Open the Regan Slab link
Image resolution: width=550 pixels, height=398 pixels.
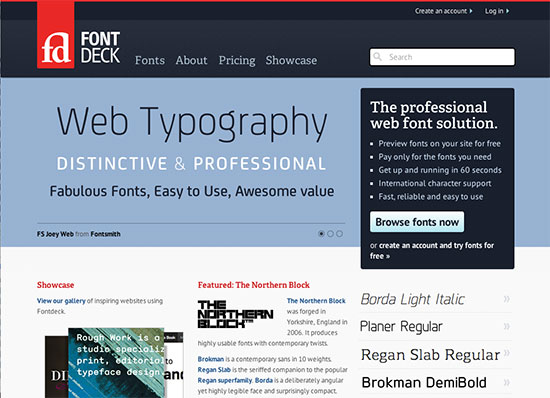pos(214,370)
